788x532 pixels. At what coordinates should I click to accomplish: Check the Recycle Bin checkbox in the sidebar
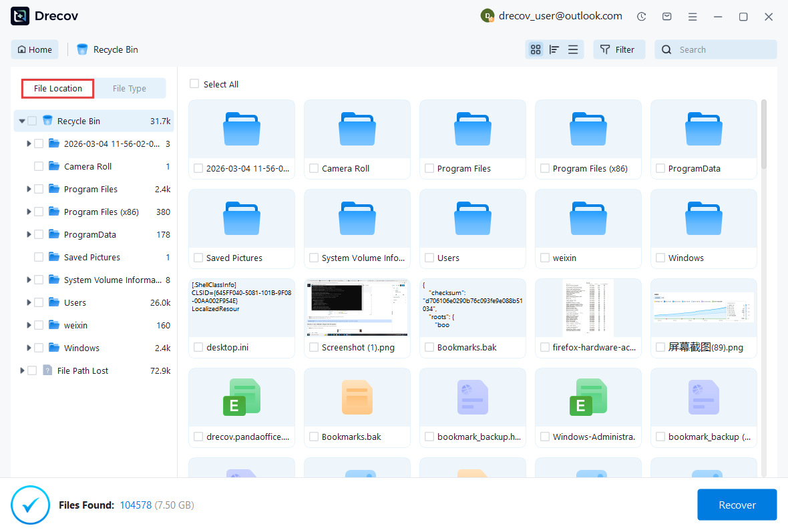point(31,120)
